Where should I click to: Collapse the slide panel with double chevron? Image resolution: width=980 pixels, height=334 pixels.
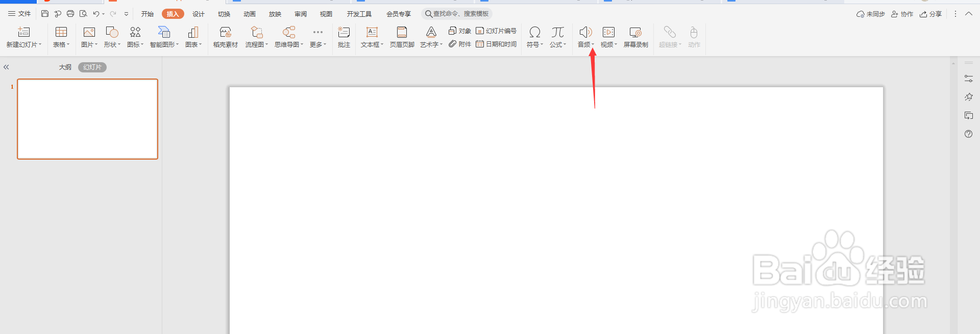pyautogui.click(x=6, y=67)
